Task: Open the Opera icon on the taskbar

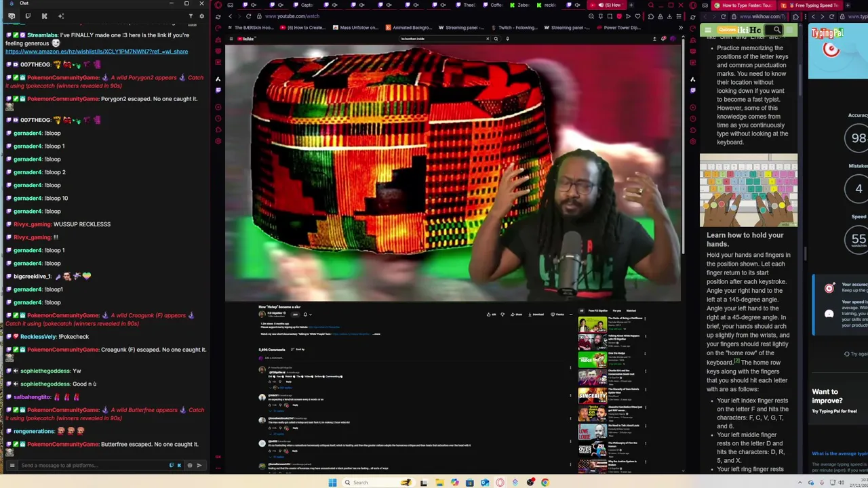Action: tap(500, 483)
